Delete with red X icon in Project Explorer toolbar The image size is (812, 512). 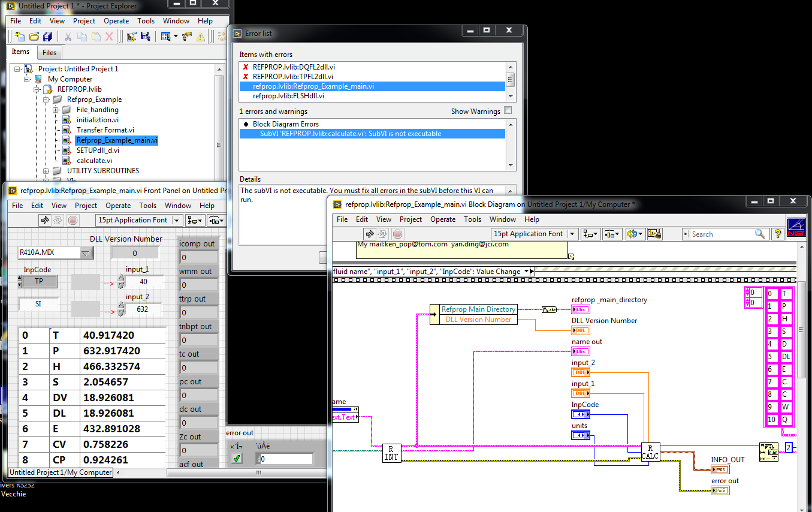(109, 37)
